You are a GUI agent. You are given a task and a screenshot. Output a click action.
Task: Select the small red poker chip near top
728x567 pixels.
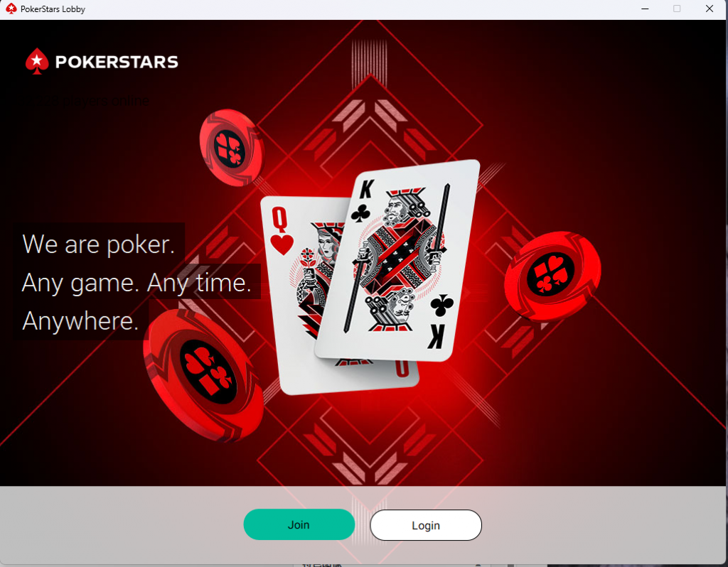pyautogui.click(x=232, y=148)
